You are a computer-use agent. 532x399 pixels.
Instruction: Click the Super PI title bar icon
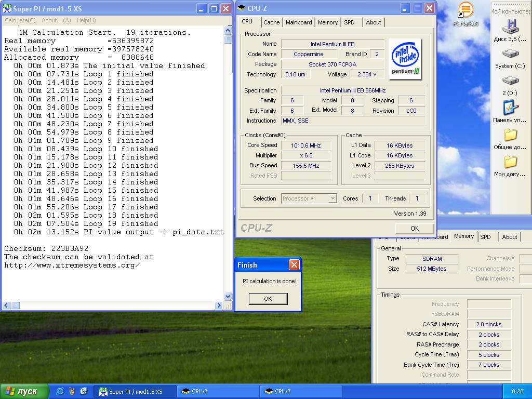[7, 8]
